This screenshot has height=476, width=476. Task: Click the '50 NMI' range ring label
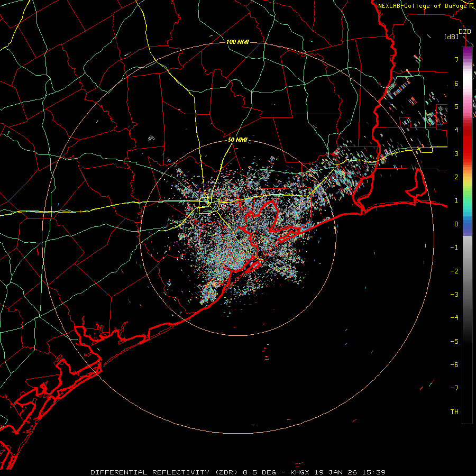pos(237,140)
